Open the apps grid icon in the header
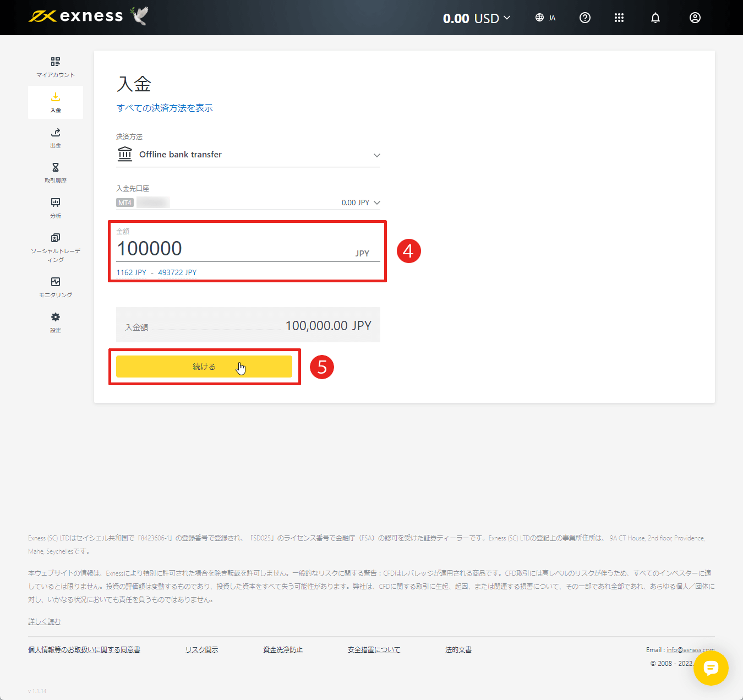Viewport: 743px width, 700px height. [619, 18]
